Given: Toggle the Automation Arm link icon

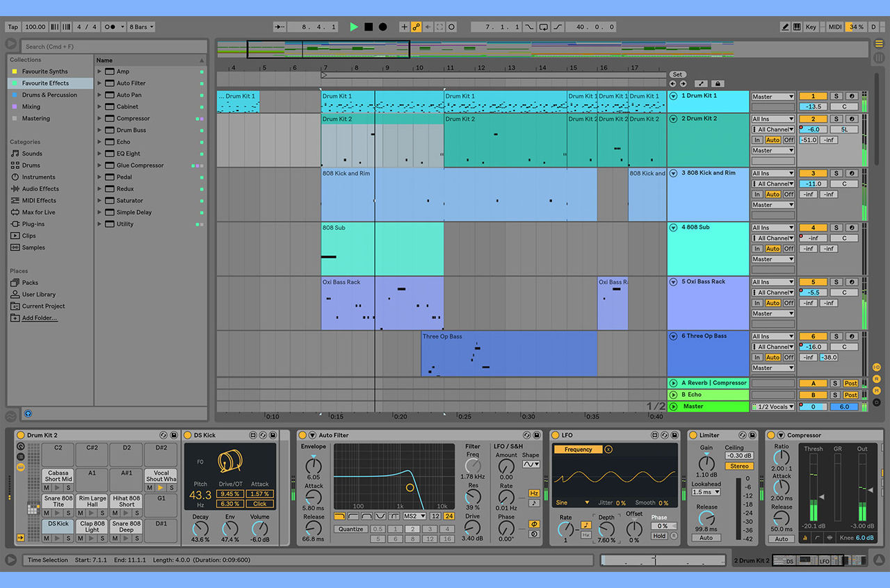Looking at the screenshot, I should pos(416,27).
